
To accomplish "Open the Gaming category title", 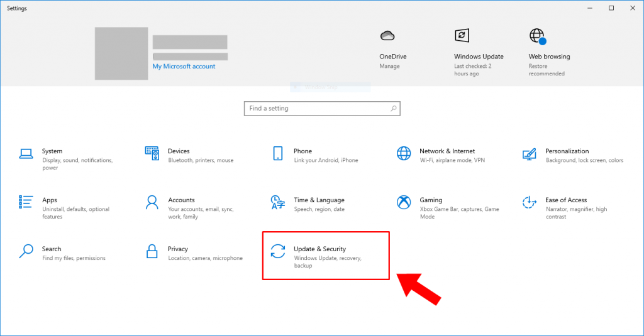I will pos(431,200).
